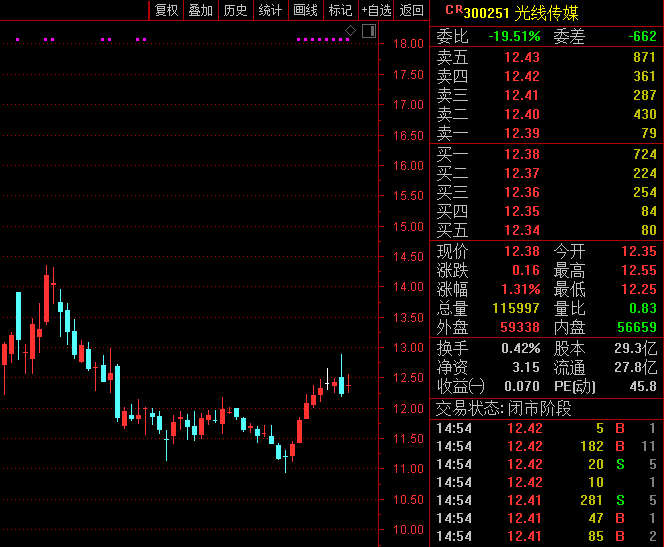Screen dimensions: 664x547
Task: Open the 叠加 overlay option
Action: pos(200,11)
